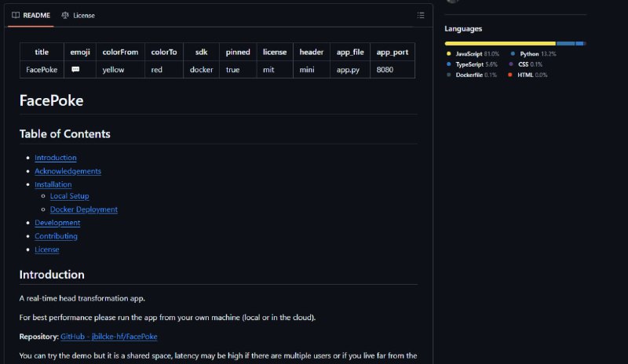Click the '8080' app_port table cell
This screenshot has height=364, width=628.
tap(392, 69)
